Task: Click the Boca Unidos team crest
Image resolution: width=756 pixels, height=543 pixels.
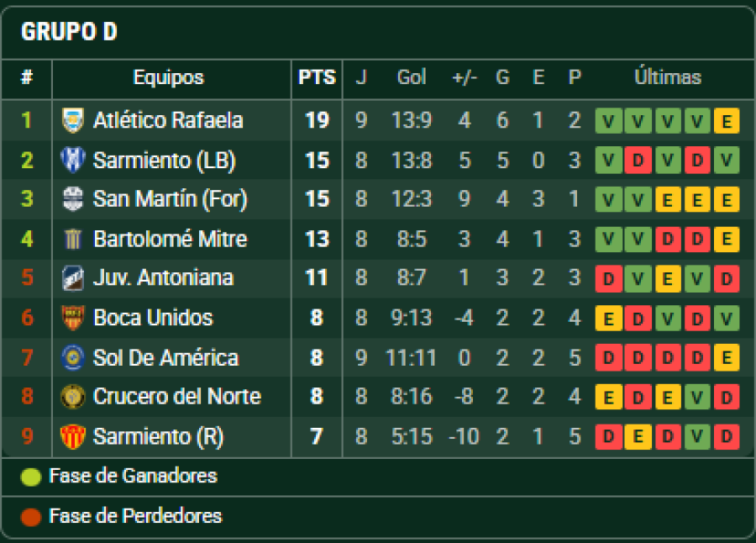Action: point(73,318)
